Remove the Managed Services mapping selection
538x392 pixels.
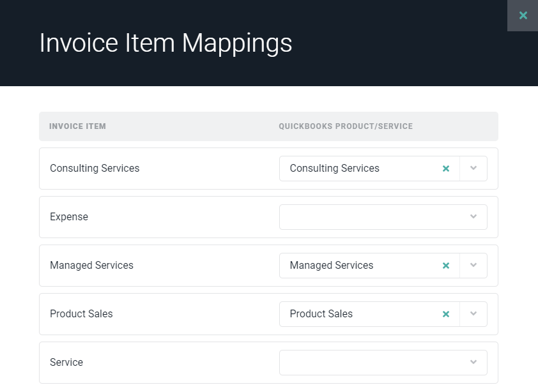coord(446,266)
